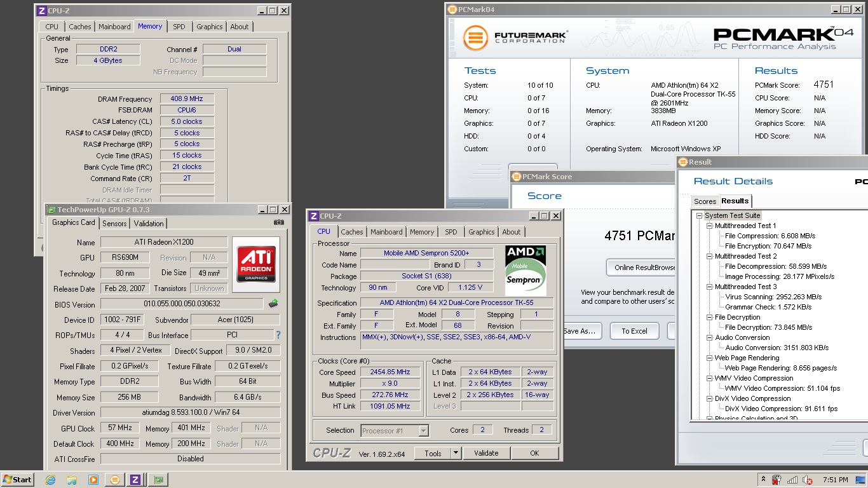Click the ATI Radeon logo in GPU-Z
This screenshot has height=488, width=868.
pyautogui.click(x=256, y=264)
